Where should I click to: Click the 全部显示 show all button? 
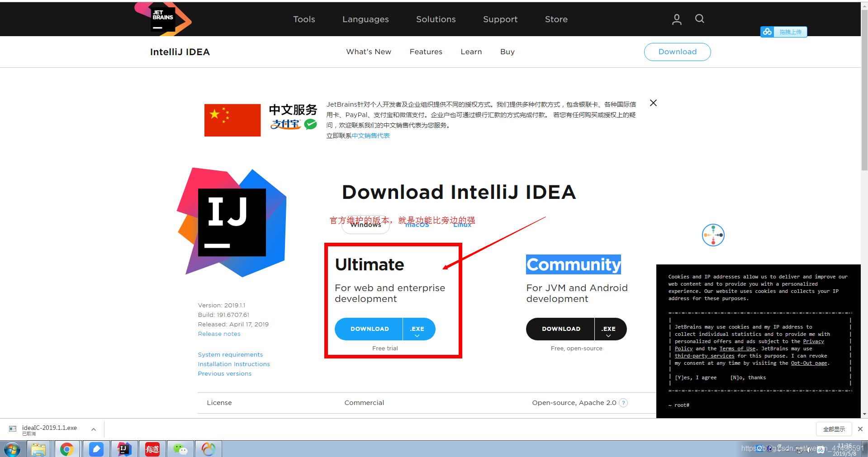(x=834, y=429)
